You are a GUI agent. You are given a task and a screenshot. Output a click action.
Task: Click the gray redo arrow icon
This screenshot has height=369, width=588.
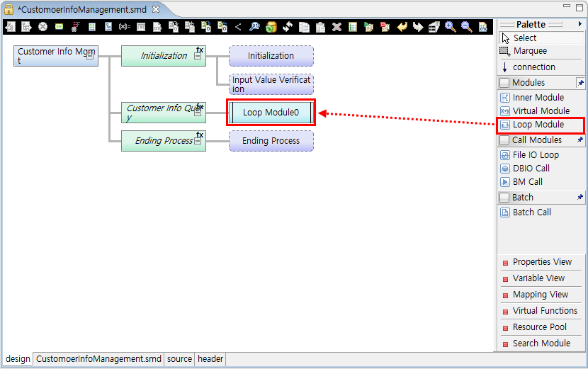click(418, 27)
